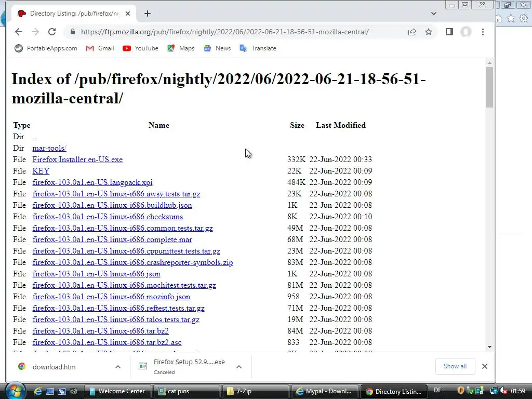Bookmark this page with the star
Screen dimensions: 532x399
click(429, 32)
